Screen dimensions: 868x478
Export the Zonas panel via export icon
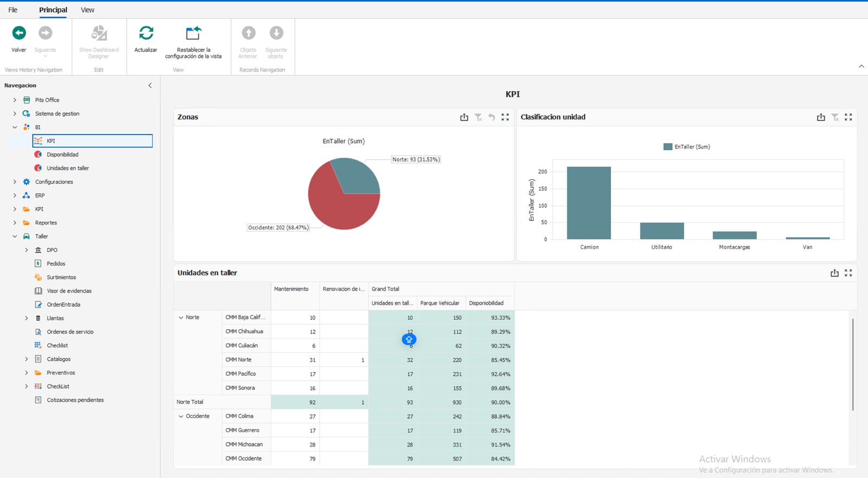pyautogui.click(x=464, y=117)
